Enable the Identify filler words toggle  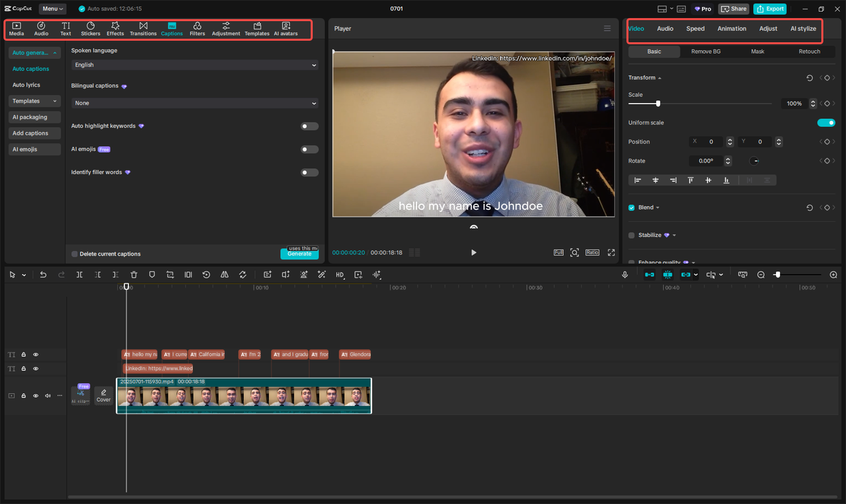pyautogui.click(x=309, y=172)
